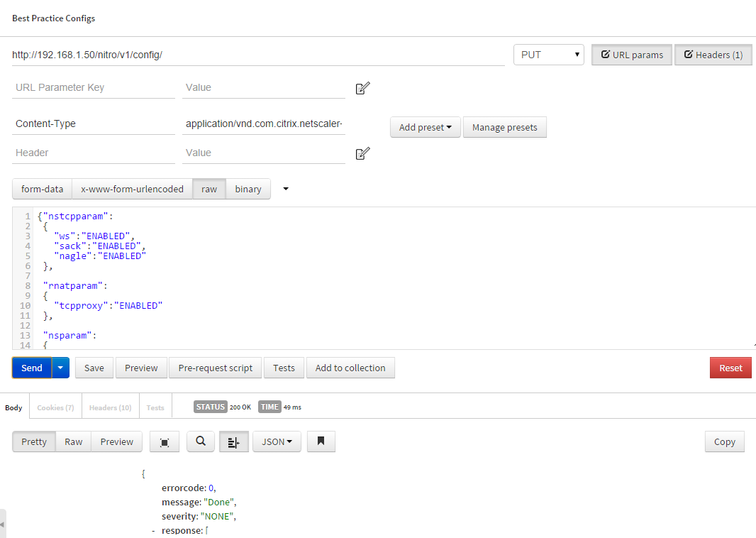Open bulk edit for URL parameters
This screenshot has height=538, width=756.
[x=363, y=87]
